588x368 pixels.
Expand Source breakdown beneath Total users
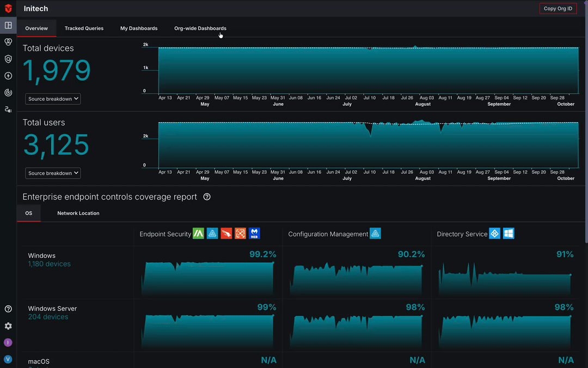click(x=52, y=173)
